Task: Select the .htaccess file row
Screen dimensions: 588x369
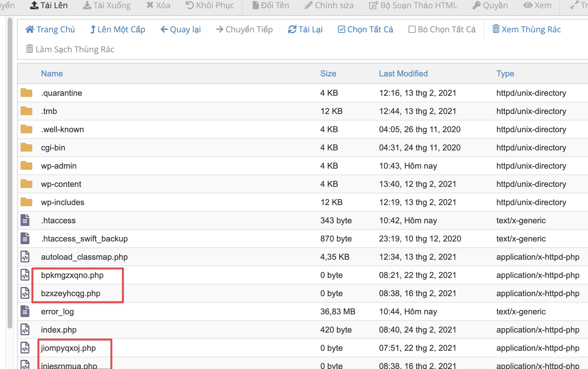Action: 58,220
